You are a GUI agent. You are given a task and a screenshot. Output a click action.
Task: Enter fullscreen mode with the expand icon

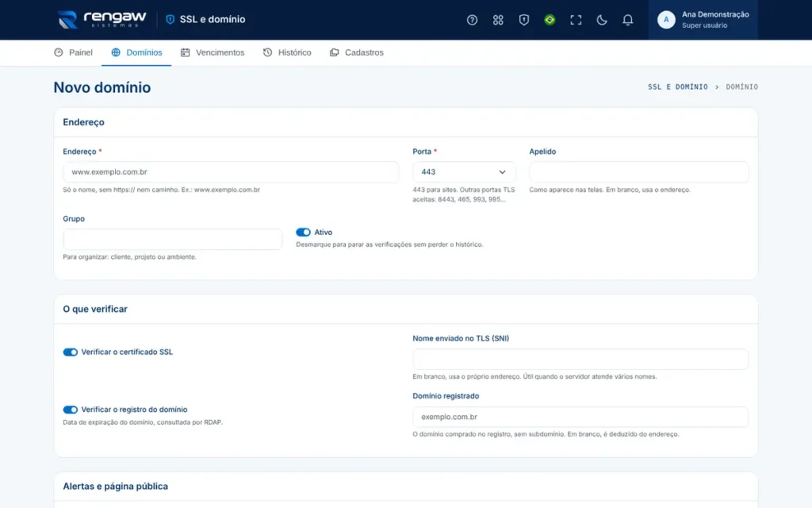coord(576,20)
